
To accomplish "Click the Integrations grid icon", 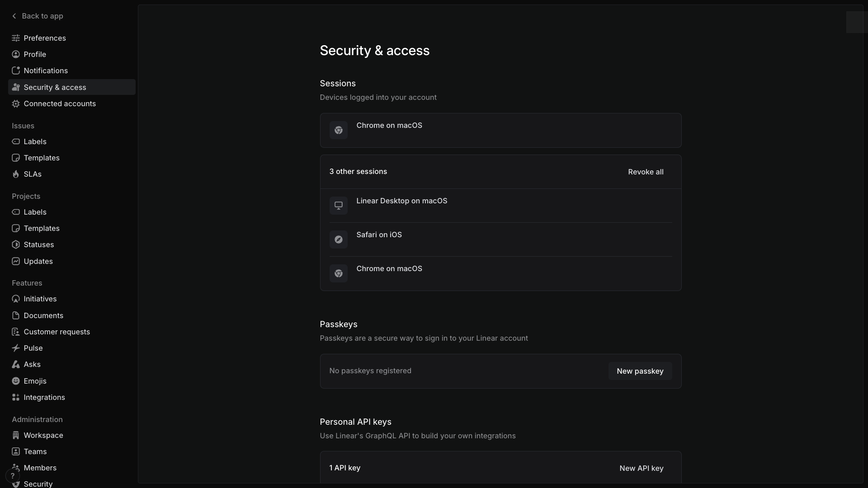I will point(16,397).
